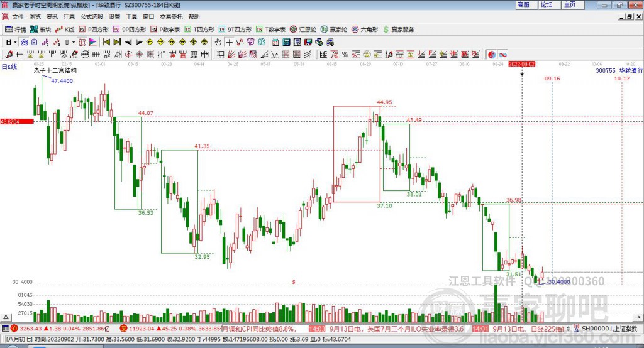Screen dimensions: 644x348
Task: Expand the volume panel up arrow
Action: [x=6, y=317]
